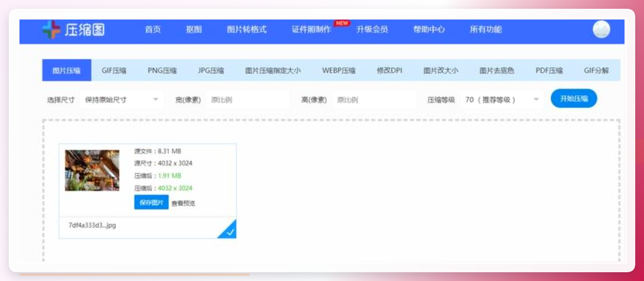Click the red NEW badge
Image resolution: width=644 pixels, height=281 pixels.
pos(342,23)
